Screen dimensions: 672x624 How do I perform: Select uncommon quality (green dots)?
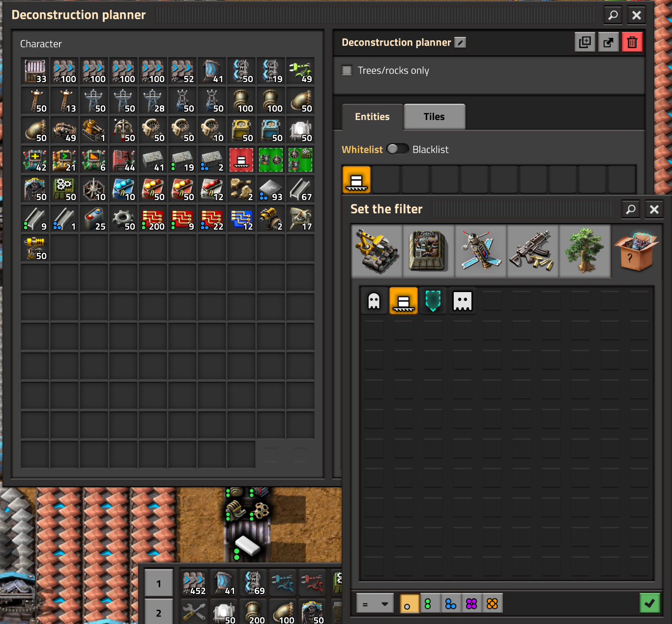pos(430,603)
